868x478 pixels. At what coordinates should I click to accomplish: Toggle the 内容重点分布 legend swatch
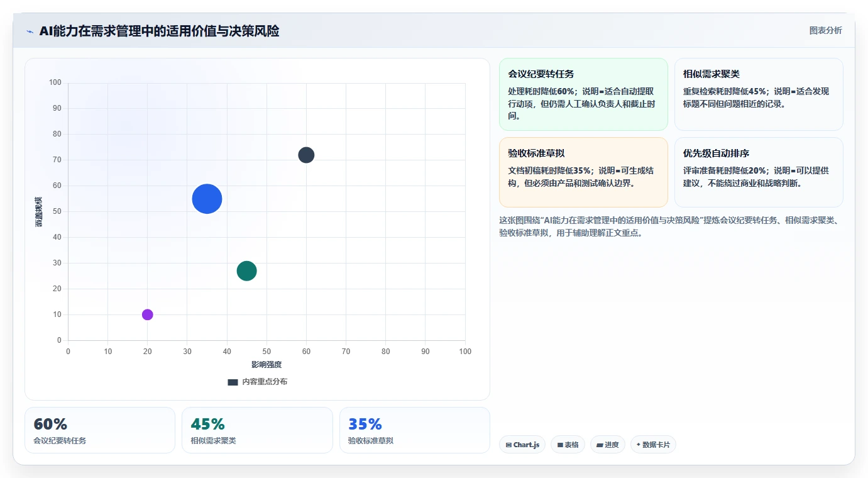[x=233, y=382]
